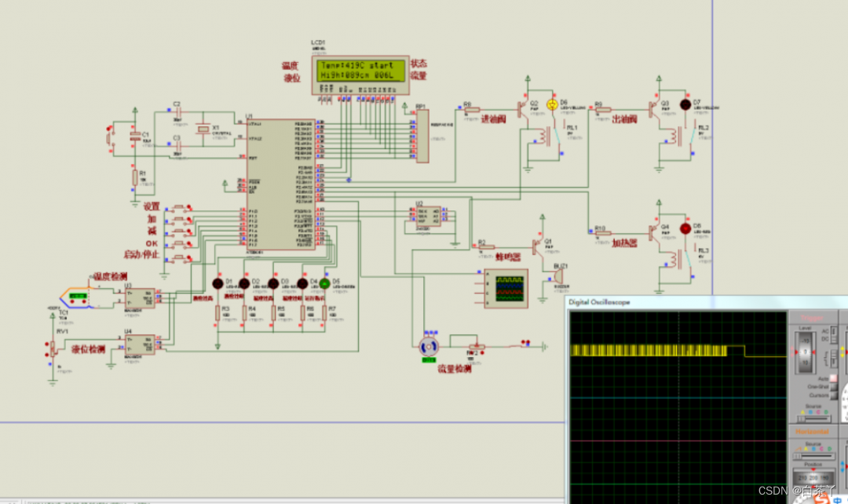Select transistor Q2 near 进油阀
This screenshot has width=848, height=504.
pyautogui.click(x=523, y=108)
